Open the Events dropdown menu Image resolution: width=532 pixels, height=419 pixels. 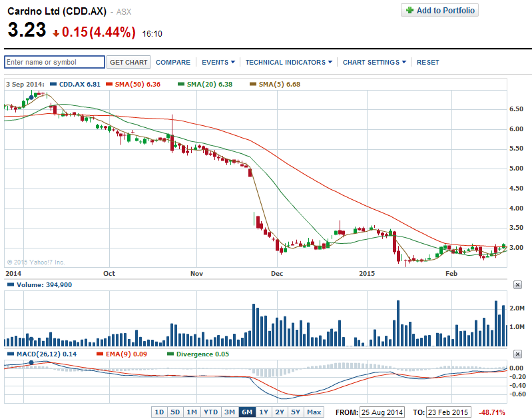[218, 62]
